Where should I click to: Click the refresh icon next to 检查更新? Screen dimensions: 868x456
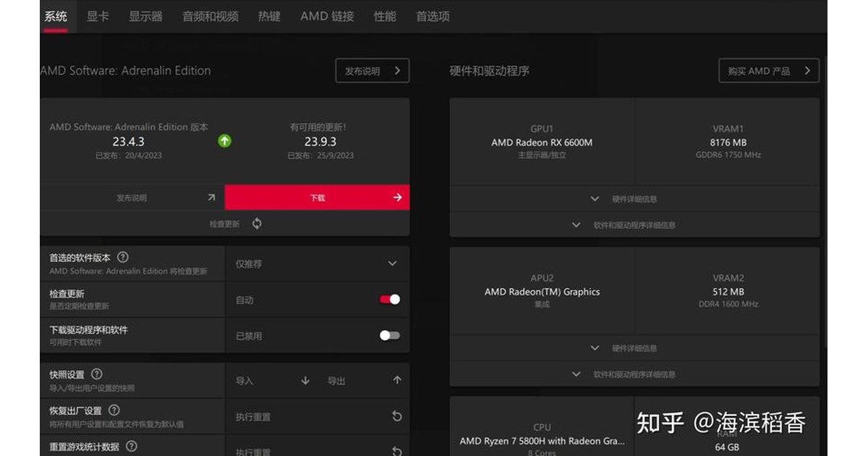click(257, 224)
